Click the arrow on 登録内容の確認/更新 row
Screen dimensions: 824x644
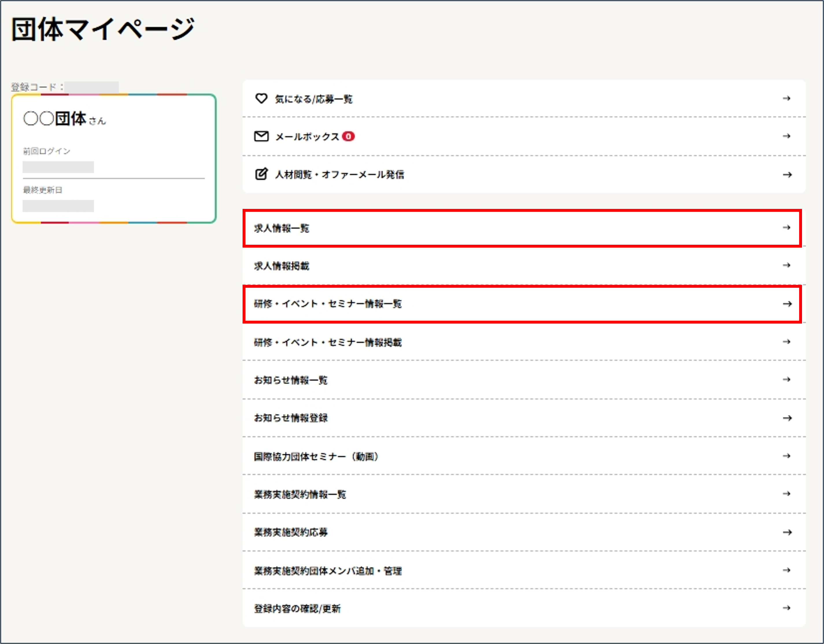click(787, 608)
